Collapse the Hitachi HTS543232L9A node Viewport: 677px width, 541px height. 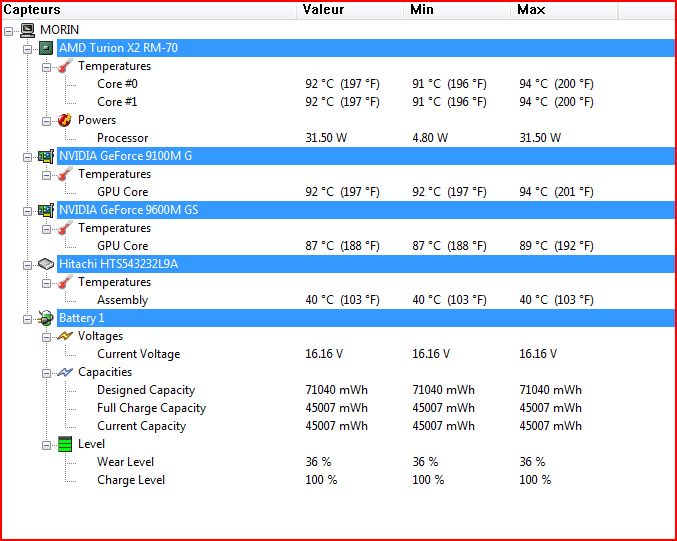(x=27, y=265)
